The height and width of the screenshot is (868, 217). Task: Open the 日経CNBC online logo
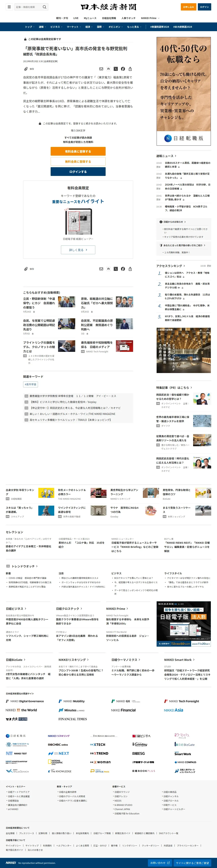(58, 744)
